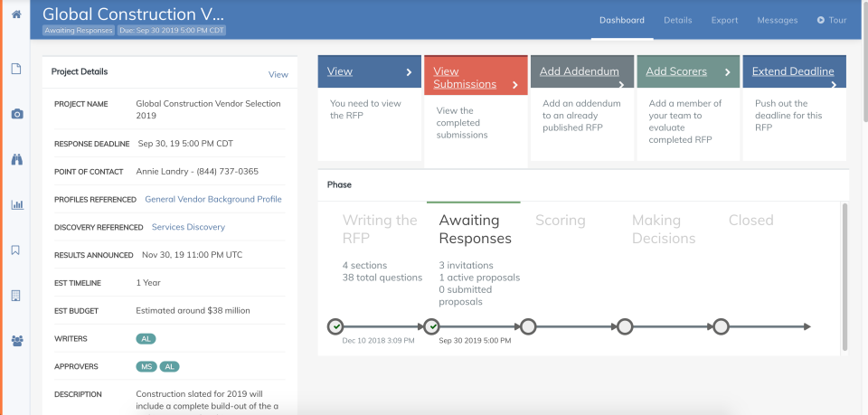This screenshot has height=415, width=868.
Task: Open the home icon in sidebar
Action: click(x=16, y=14)
